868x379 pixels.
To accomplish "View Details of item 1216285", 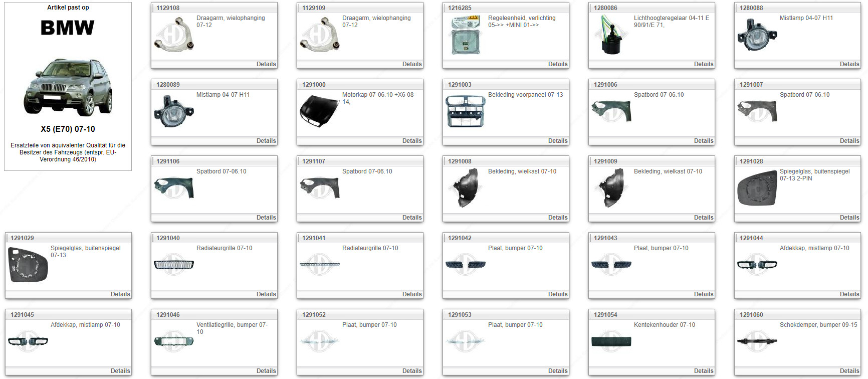I will point(558,64).
